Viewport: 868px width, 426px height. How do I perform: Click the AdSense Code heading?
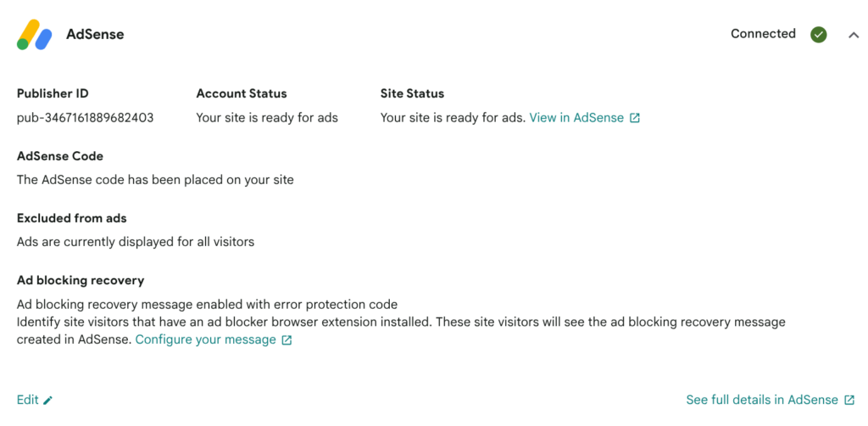(60, 156)
